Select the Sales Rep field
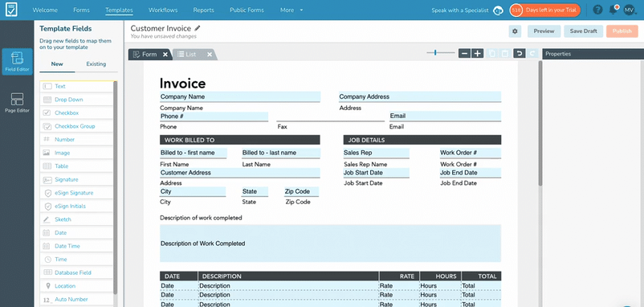Viewport: 644px width, 307px height. (x=377, y=153)
